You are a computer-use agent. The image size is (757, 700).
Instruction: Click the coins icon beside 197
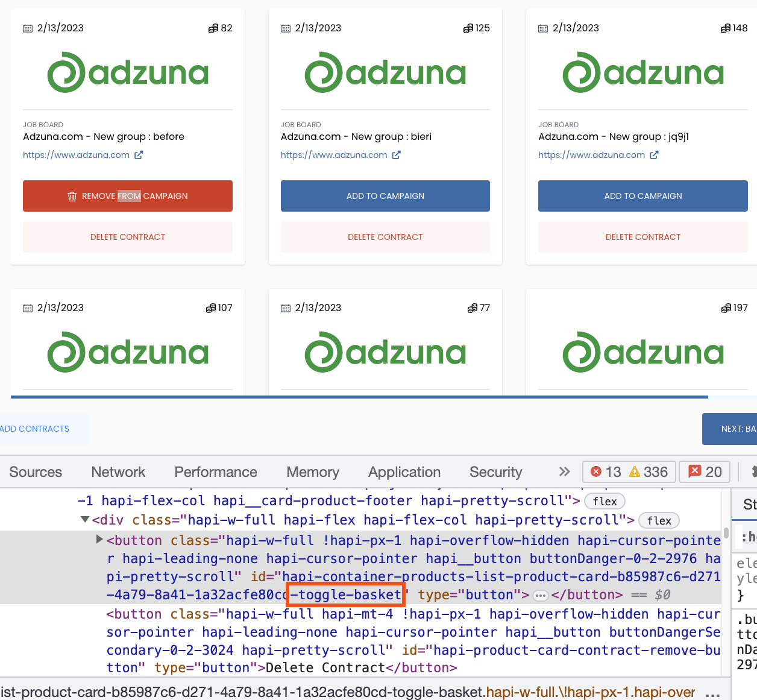[x=726, y=308]
